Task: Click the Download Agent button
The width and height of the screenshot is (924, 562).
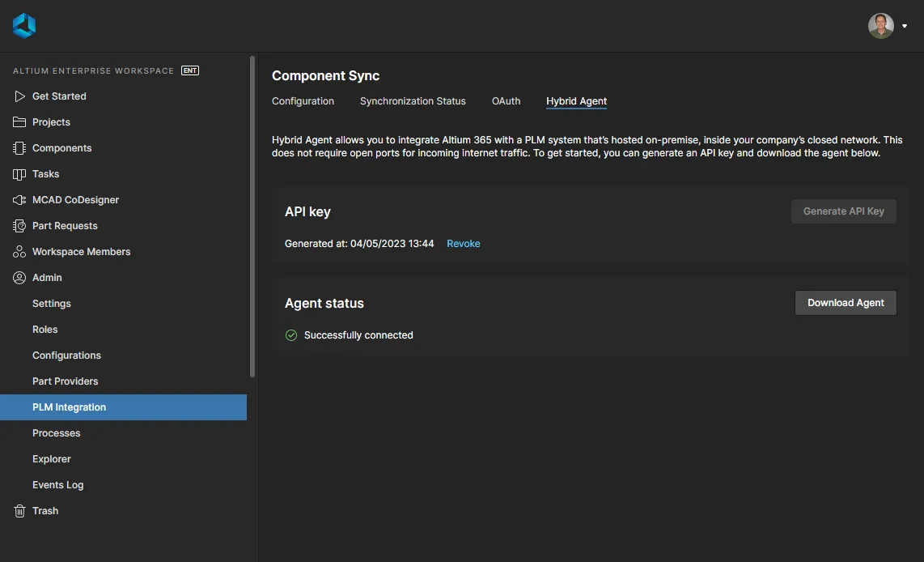Action: [x=846, y=303]
